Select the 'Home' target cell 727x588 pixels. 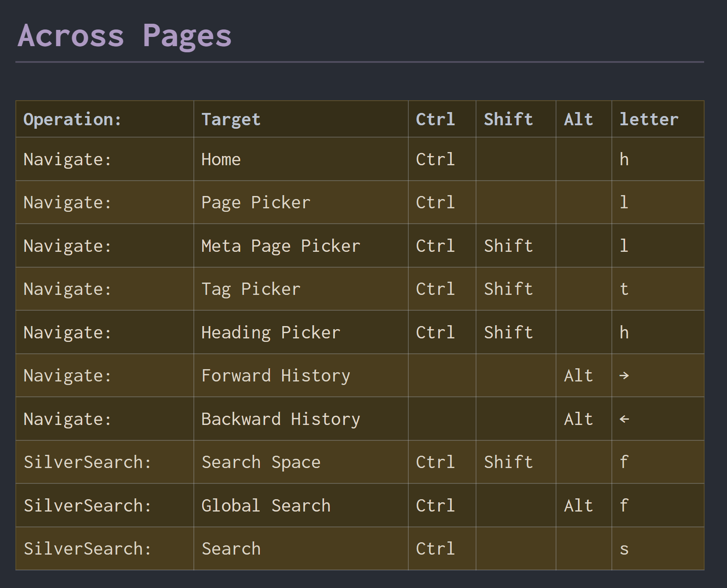point(221,160)
